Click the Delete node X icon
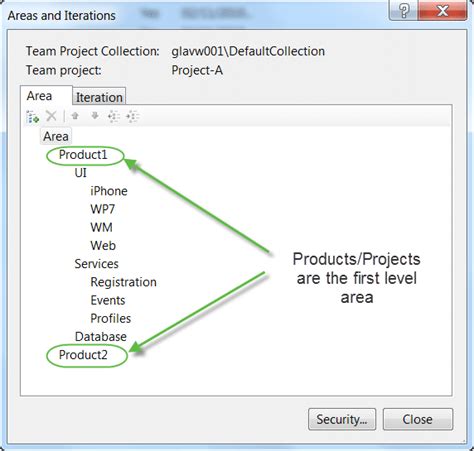The image size is (474, 451). coord(51,116)
